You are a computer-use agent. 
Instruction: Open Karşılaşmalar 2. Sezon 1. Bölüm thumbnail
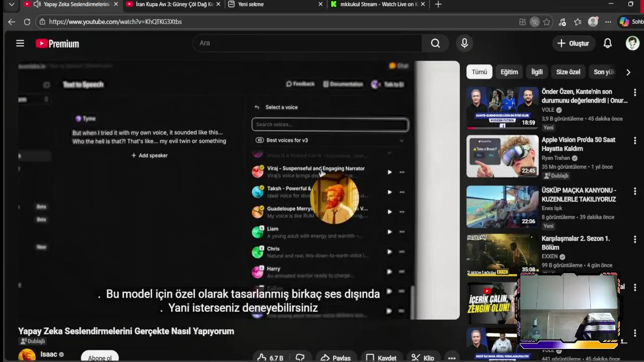click(502, 254)
